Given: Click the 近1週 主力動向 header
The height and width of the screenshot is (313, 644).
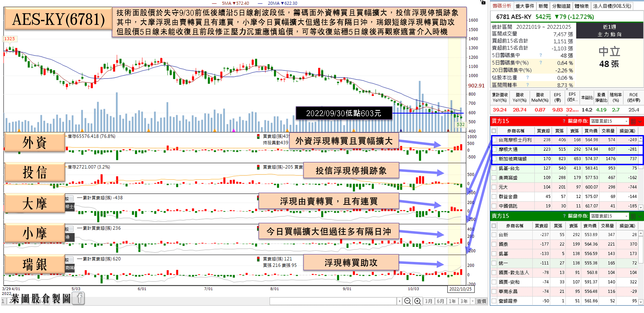Looking at the screenshot, I should coord(609,30).
